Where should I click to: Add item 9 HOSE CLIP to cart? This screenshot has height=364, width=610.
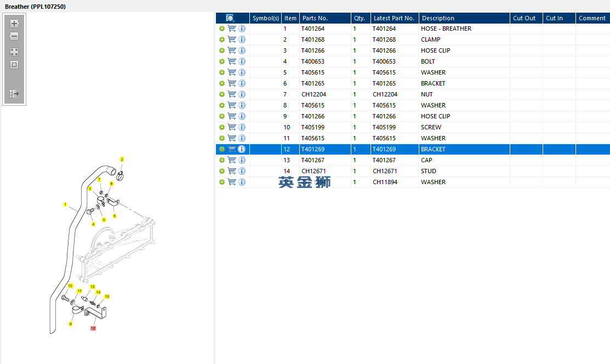(232, 116)
